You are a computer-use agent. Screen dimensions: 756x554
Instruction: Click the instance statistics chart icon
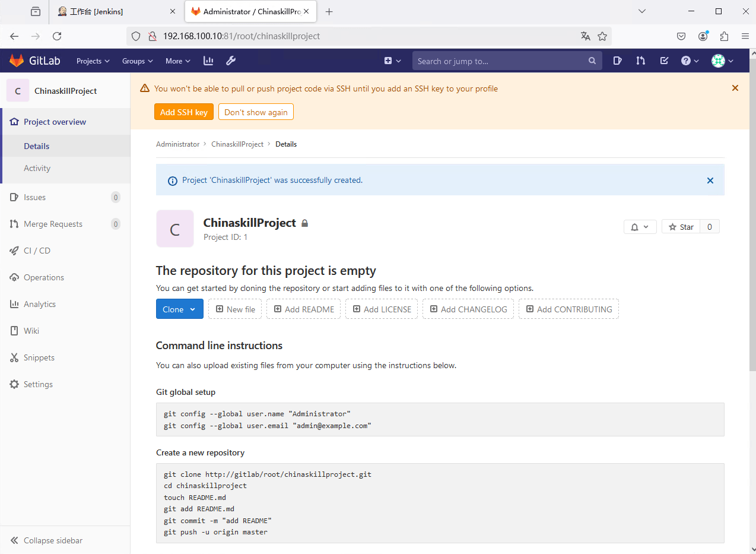pyautogui.click(x=208, y=61)
